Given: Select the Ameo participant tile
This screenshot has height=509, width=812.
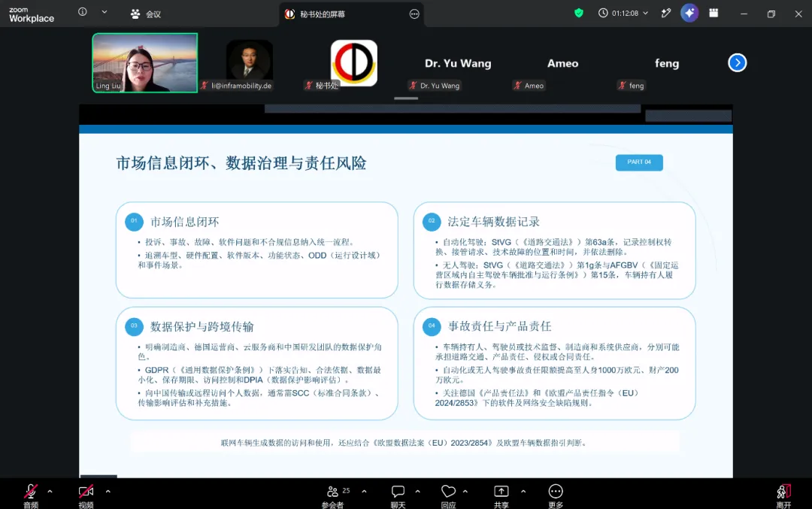Looking at the screenshot, I should pos(563,63).
